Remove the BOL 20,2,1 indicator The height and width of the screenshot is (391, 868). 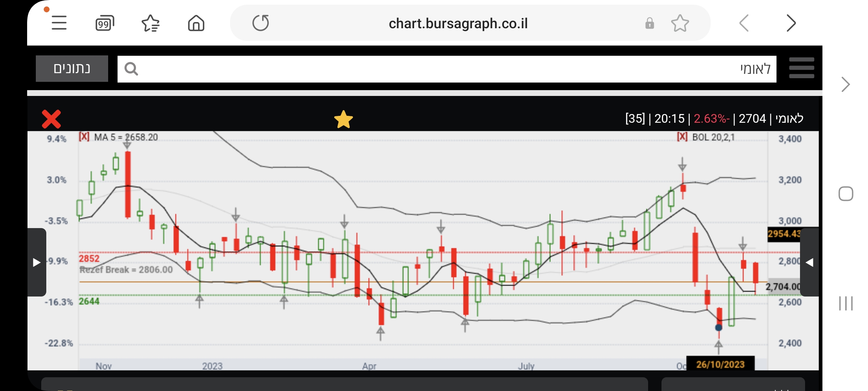pyautogui.click(x=682, y=137)
